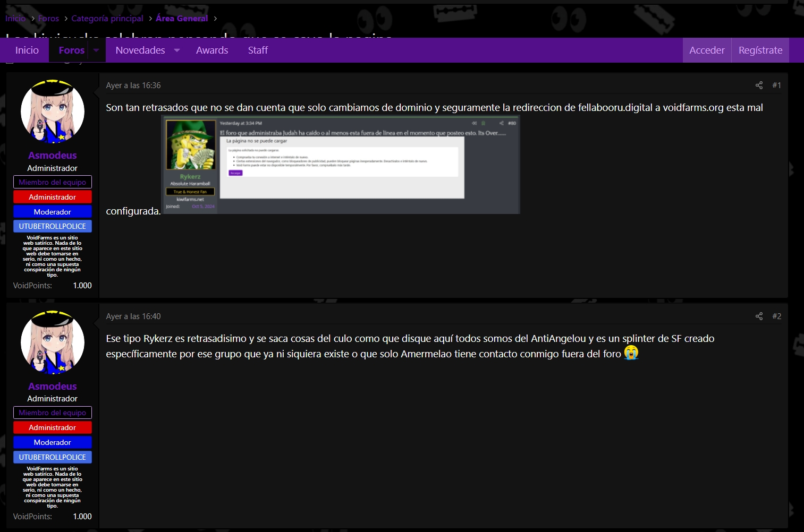Share post #1 using the share icon
This screenshot has width=804, height=532.
(759, 85)
